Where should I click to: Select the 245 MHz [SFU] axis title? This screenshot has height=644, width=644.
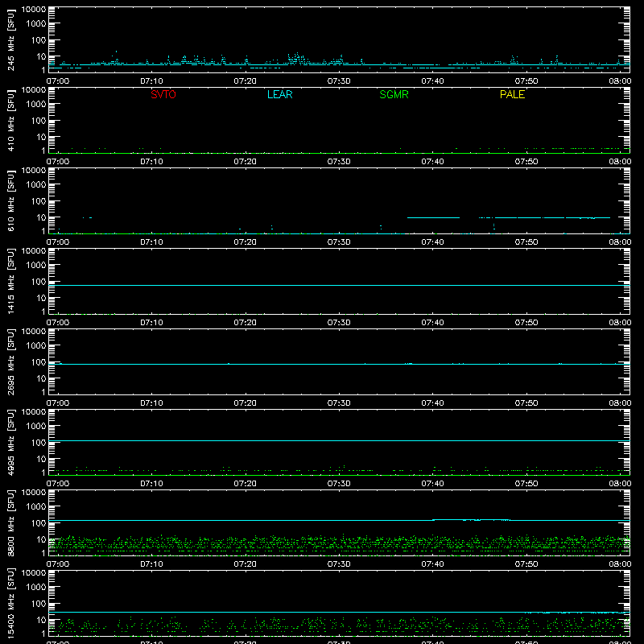(x=11, y=39)
